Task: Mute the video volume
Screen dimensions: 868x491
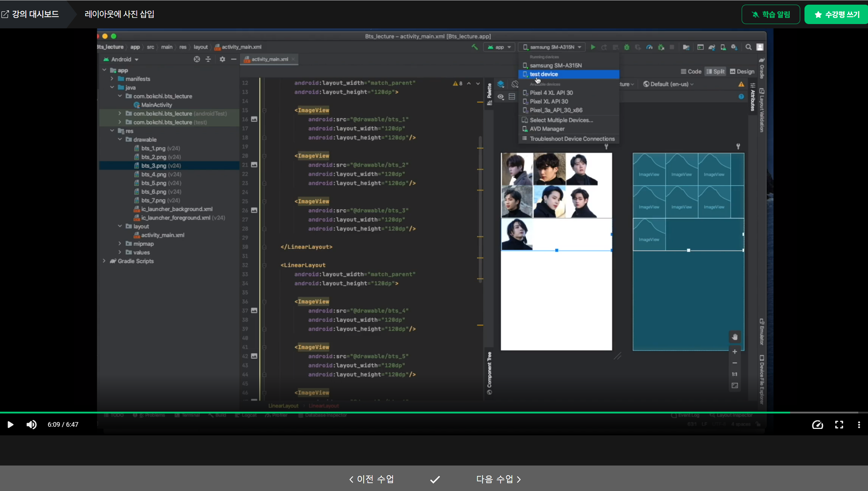Action: (31, 425)
